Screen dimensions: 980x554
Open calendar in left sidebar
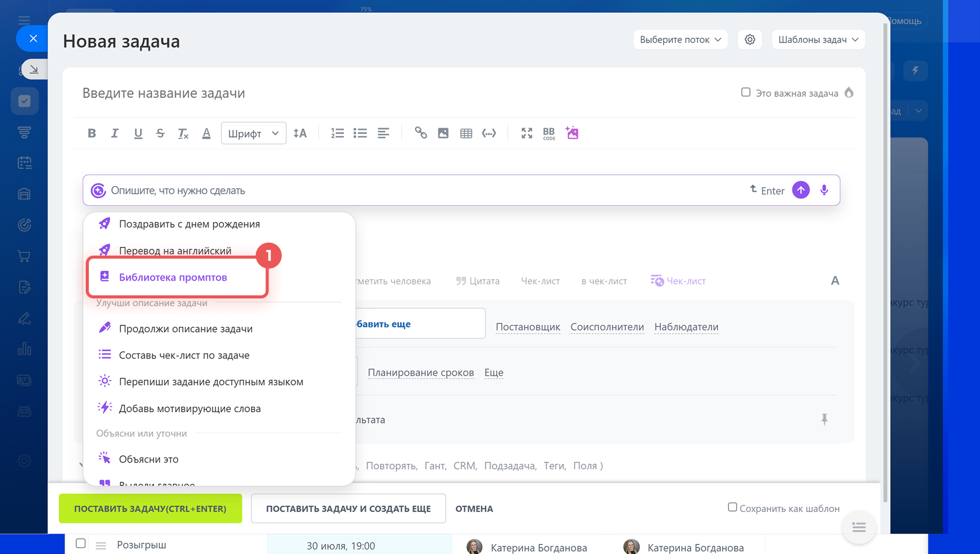coord(24,163)
